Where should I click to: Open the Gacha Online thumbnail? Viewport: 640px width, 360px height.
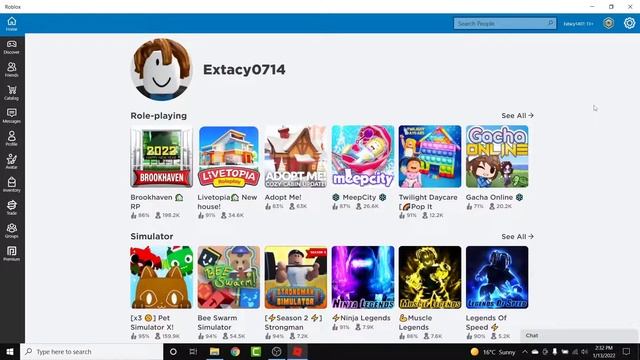[497, 157]
